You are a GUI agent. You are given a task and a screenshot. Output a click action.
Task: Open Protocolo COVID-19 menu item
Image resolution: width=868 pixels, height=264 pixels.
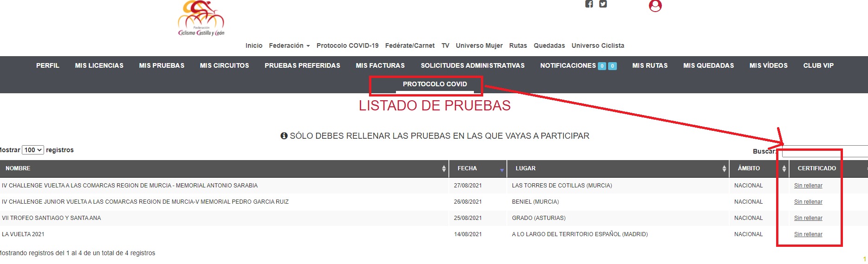(347, 45)
